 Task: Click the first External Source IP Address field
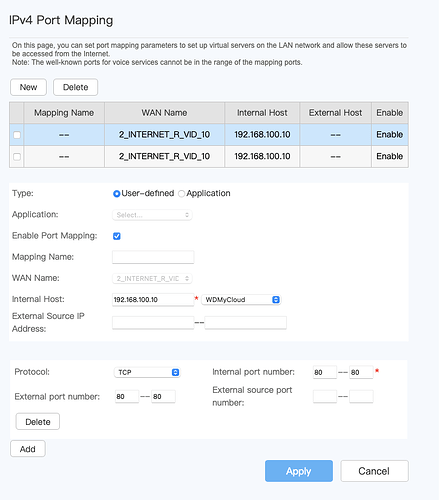pos(153,323)
